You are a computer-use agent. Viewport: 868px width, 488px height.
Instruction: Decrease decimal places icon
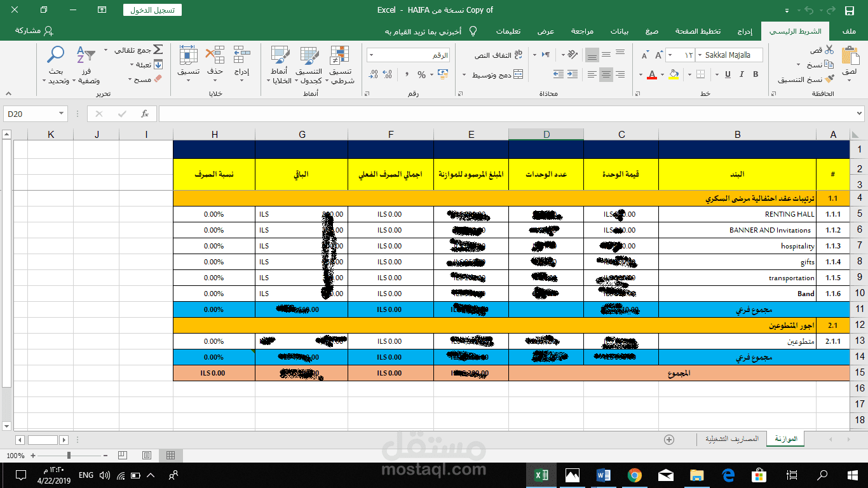(x=373, y=75)
